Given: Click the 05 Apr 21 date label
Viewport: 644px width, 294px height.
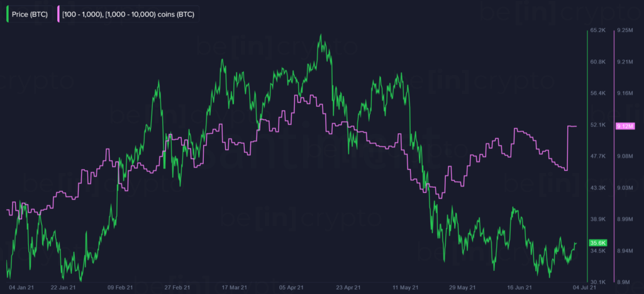Looking at the screenshot, I should coord(293,288).
